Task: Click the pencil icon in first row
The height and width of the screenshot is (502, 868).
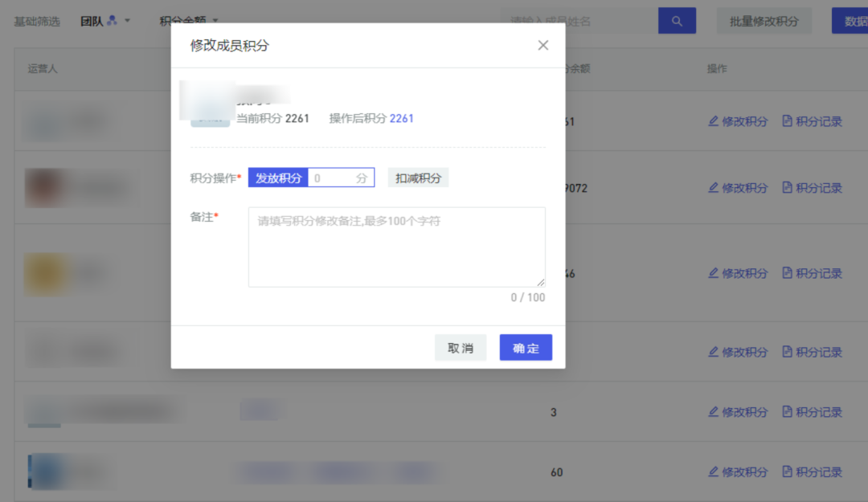Action: tap(713, 121)
